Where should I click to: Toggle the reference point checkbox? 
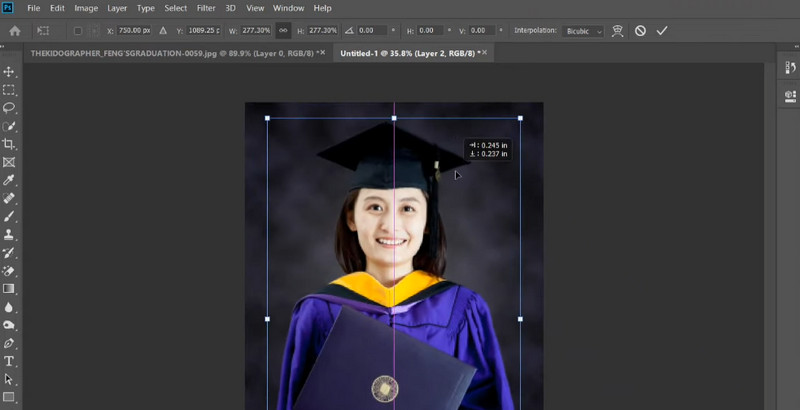(x=78, y=31)
